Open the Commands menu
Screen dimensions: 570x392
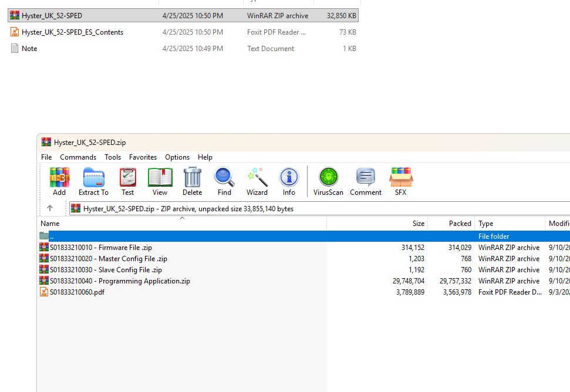[x=78, y=157]
